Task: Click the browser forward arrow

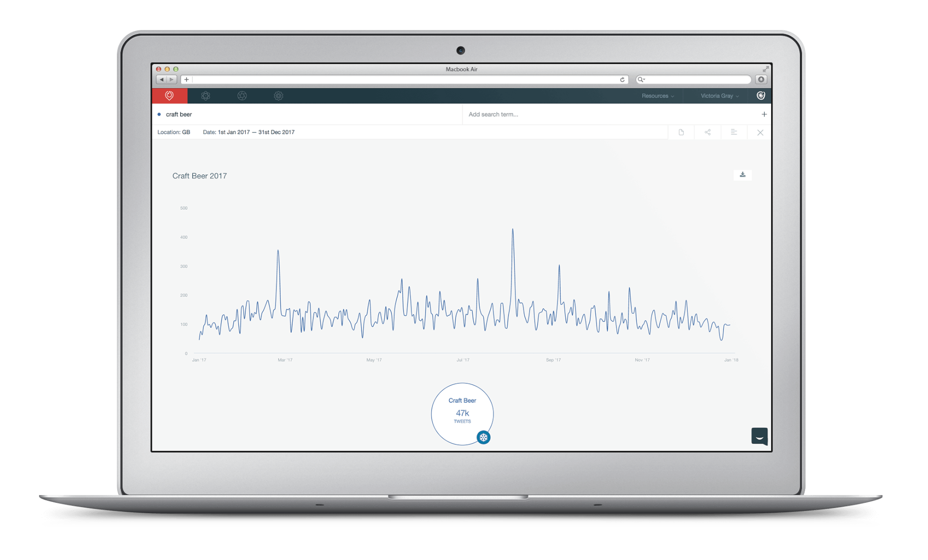Action: point(172,80)
